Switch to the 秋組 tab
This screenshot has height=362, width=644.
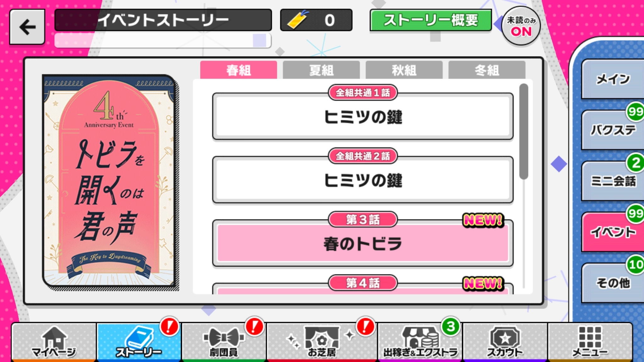(x=404, y=70)
